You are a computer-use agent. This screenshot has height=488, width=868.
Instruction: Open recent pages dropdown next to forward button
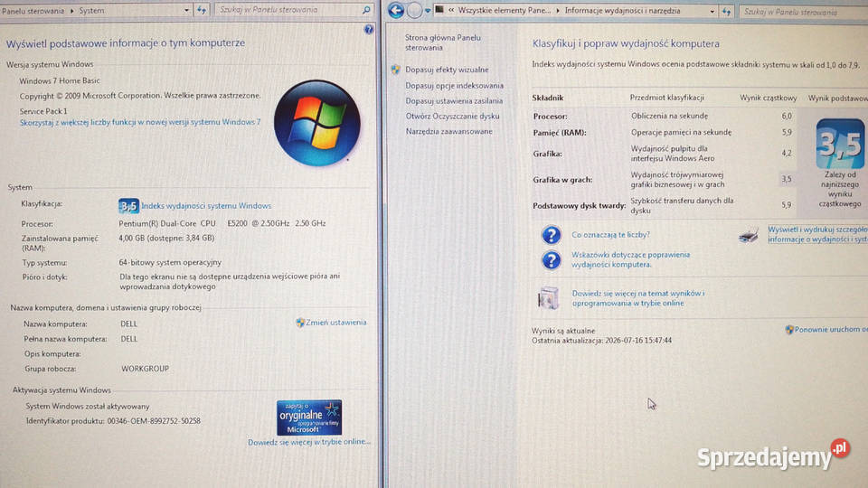[x=428, y=11]
